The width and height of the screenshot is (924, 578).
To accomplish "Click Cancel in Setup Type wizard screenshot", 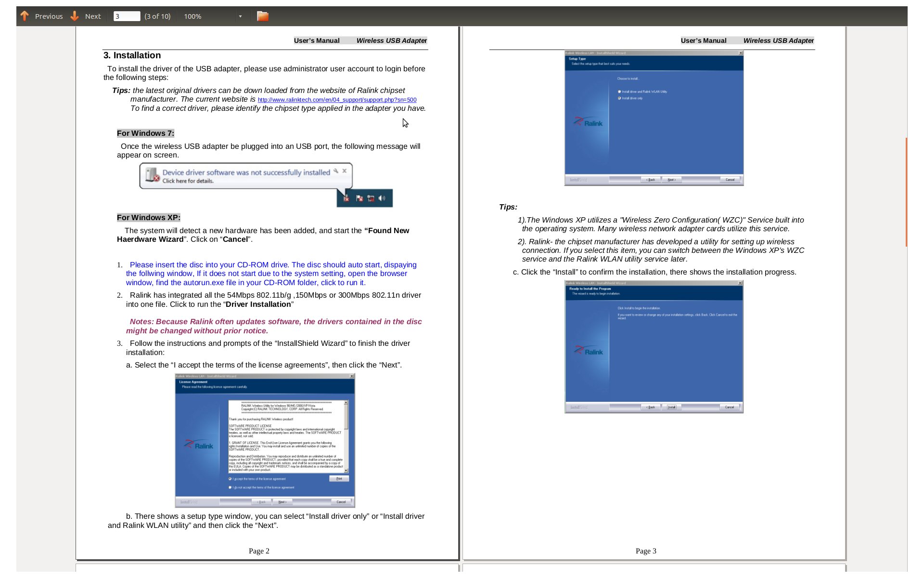I will click(730, 180).
